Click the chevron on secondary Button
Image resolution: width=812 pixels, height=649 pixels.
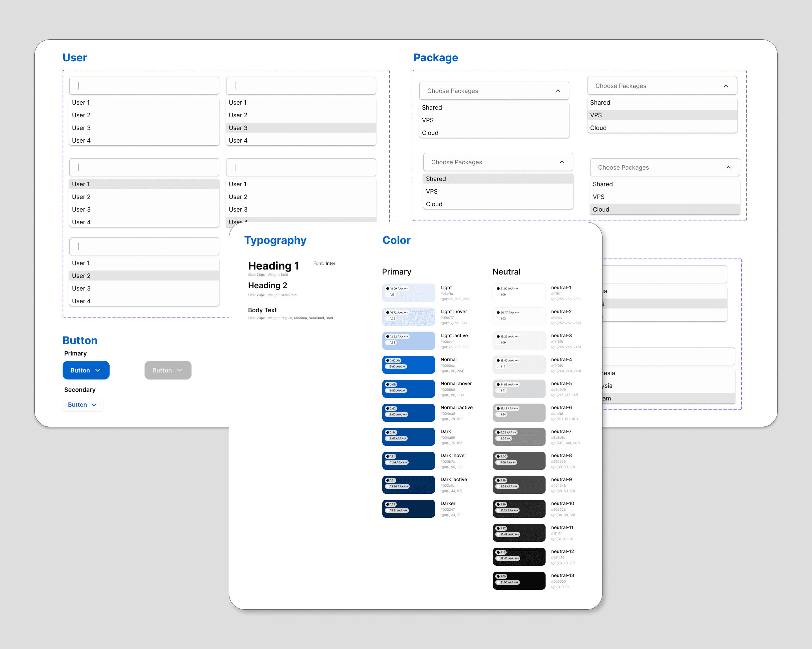(94, 404)
